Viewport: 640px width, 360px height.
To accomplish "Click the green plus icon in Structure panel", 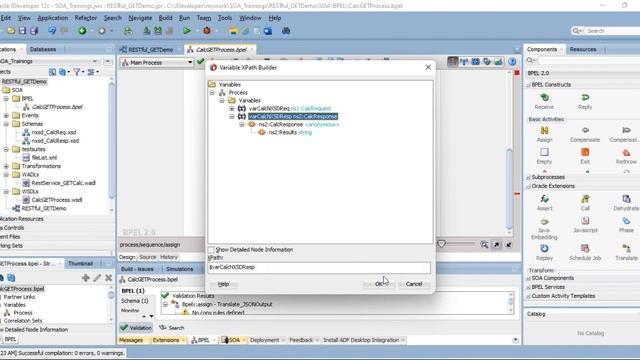I will 85,278.
